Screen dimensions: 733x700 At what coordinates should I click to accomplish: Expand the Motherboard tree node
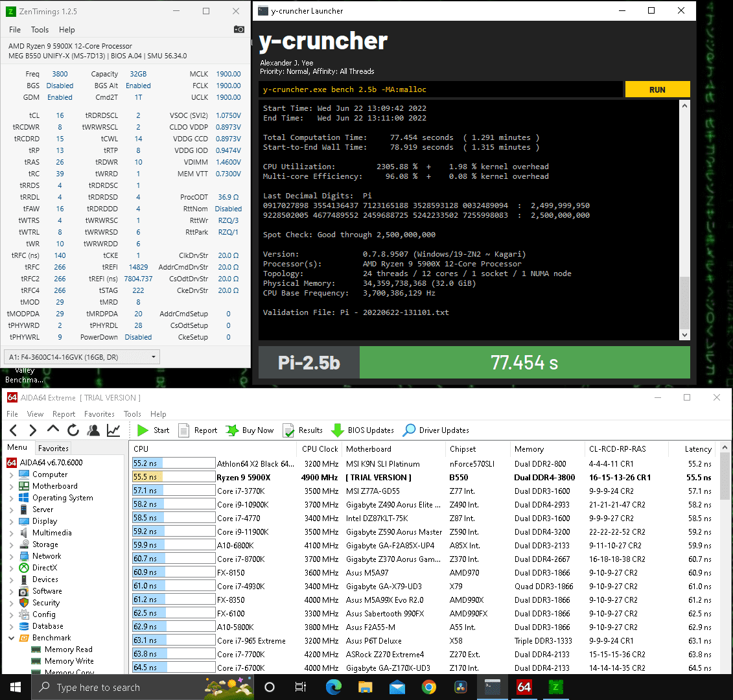pos(11,486)
